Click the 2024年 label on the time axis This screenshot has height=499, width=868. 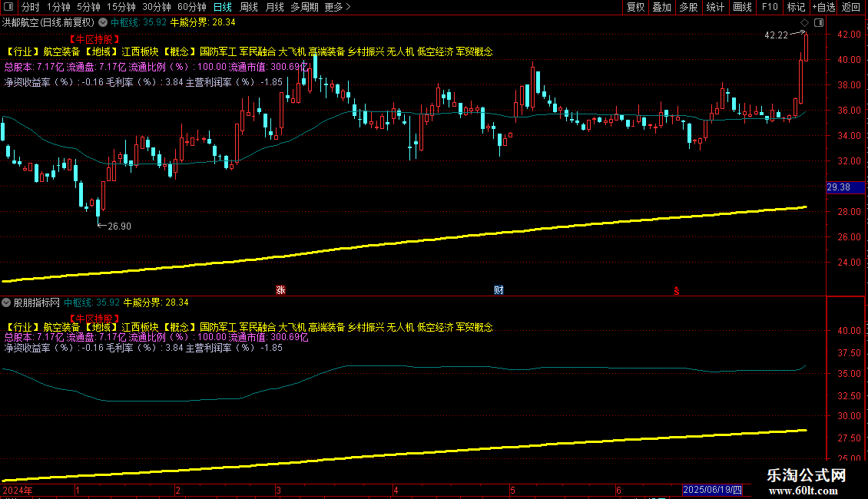click(x=17, y=490)
